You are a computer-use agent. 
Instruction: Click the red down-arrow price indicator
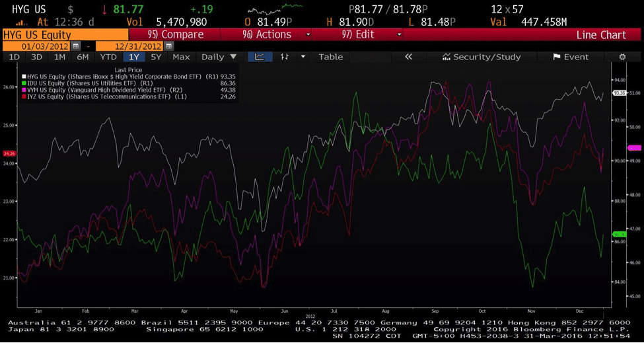[104, 9]
